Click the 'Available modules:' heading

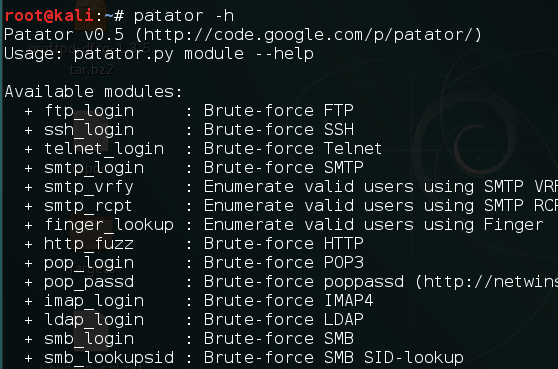pyautogui.click(x=94, y=92)
